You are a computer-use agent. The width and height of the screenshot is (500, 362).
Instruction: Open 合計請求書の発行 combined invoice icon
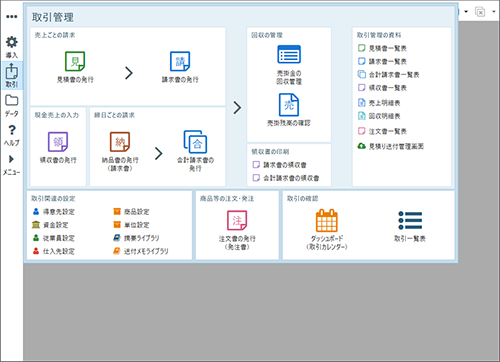[195, 142]
